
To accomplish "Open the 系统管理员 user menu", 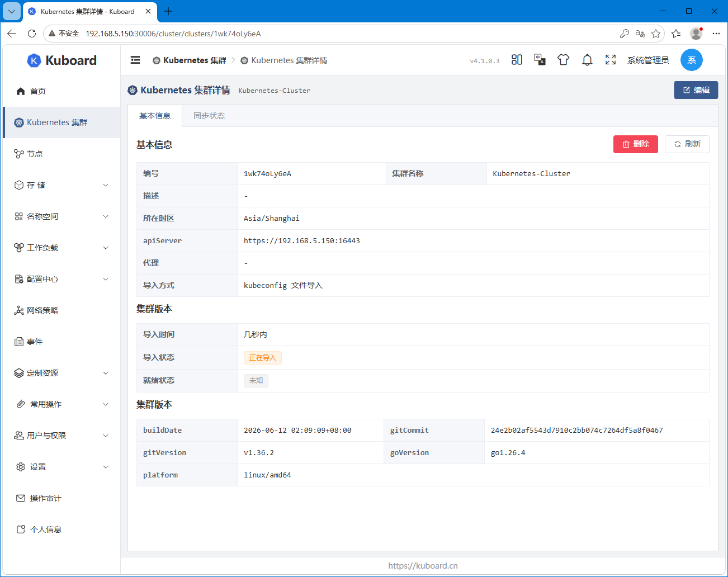I will tap(648, 60).
